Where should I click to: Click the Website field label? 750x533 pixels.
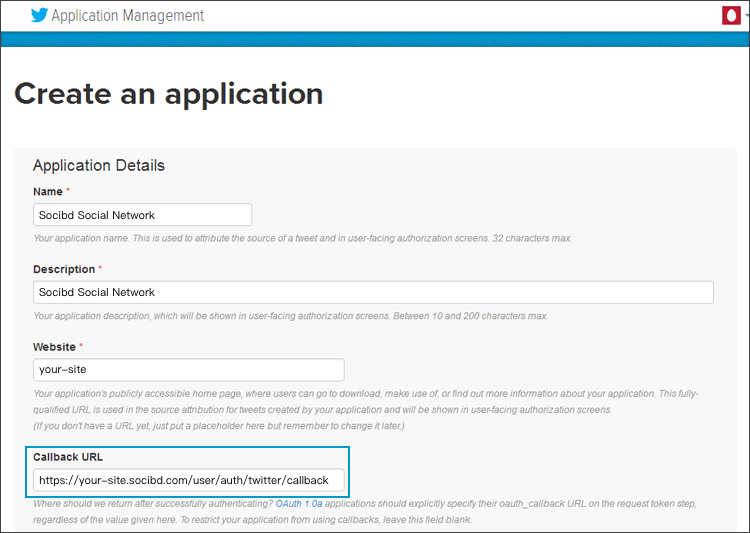coord(55,346)
